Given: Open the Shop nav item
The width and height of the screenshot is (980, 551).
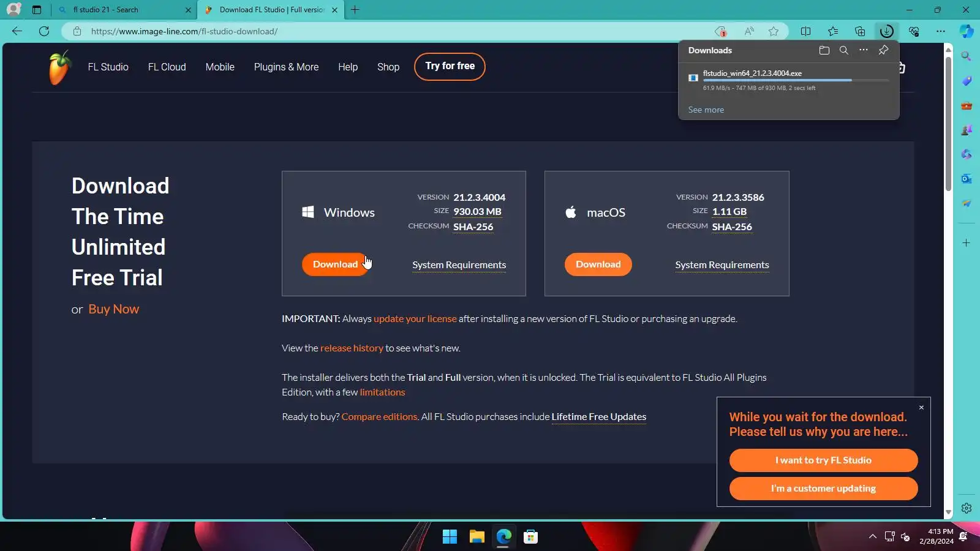Looking at the screenshot, I should coord(388,67).
